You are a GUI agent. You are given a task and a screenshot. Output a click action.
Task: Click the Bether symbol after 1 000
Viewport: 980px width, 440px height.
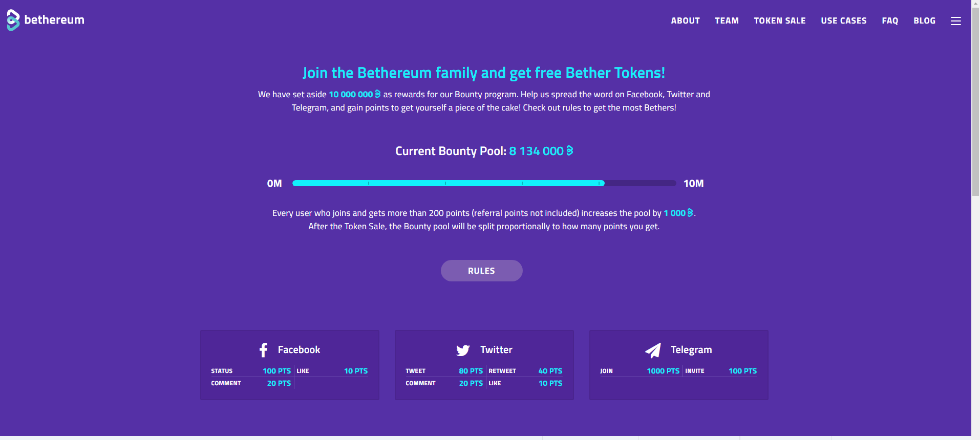(x=690, y=213)
